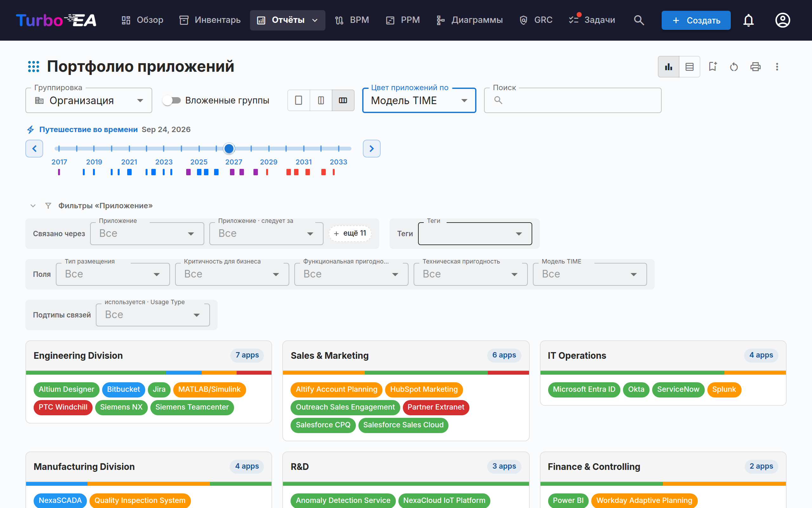Switch to chart view icon
Image resolution: width=812 pixels, height=508 pixels.
668,67
